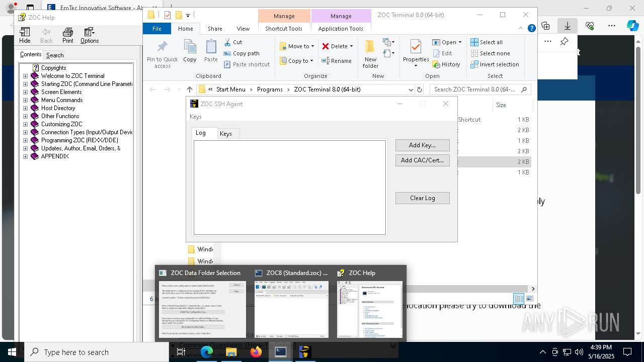Select the ZOC Data Folder Selection thumbnail
Screen dimensions: 644x362
click(x=203, y=303)
